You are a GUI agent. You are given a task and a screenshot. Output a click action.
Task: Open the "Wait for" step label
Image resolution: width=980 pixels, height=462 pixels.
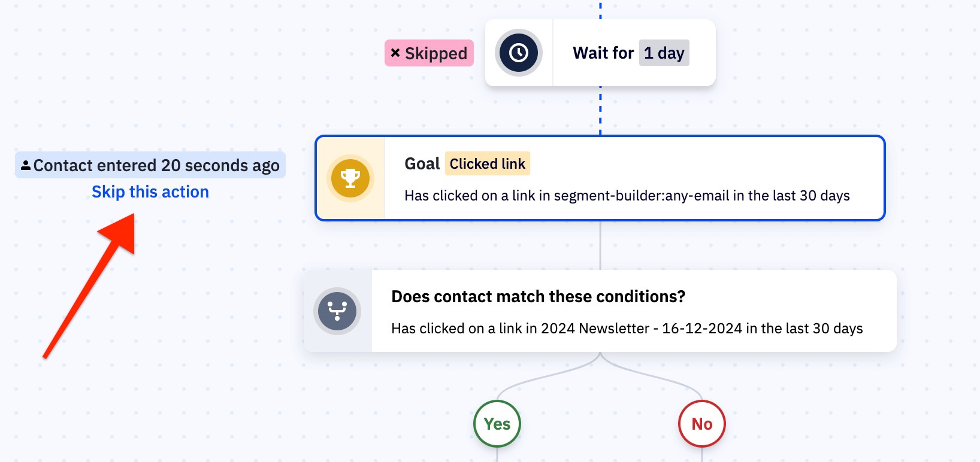pos(603,53)
